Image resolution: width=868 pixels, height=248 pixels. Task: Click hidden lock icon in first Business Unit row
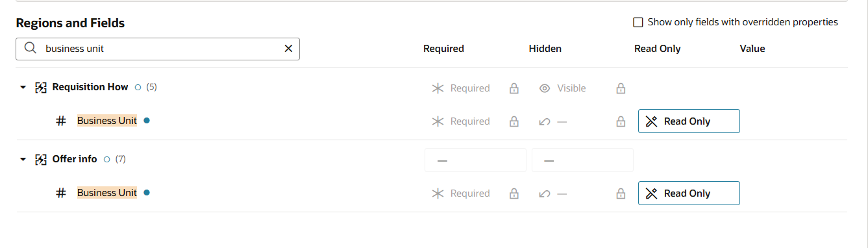621,121
